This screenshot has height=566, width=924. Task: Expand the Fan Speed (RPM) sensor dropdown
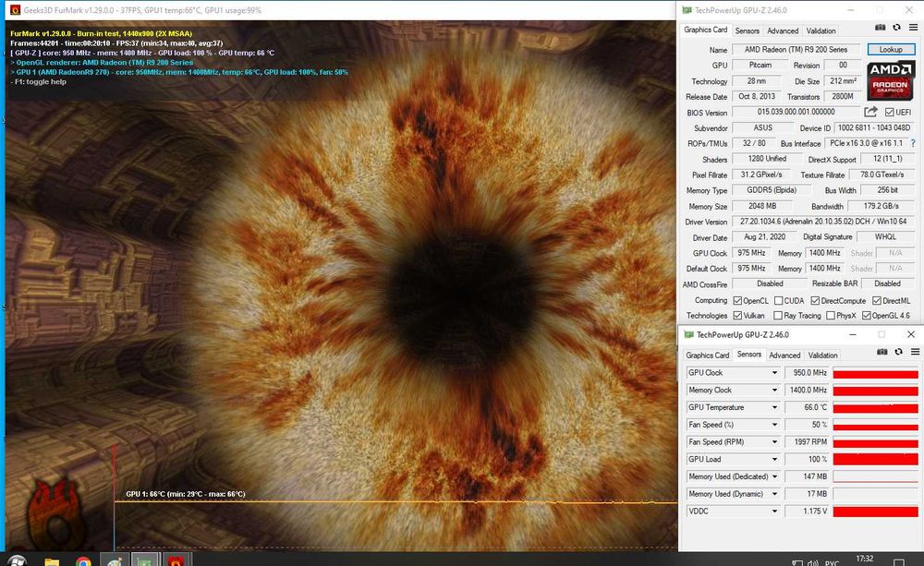tap(774, 441)
